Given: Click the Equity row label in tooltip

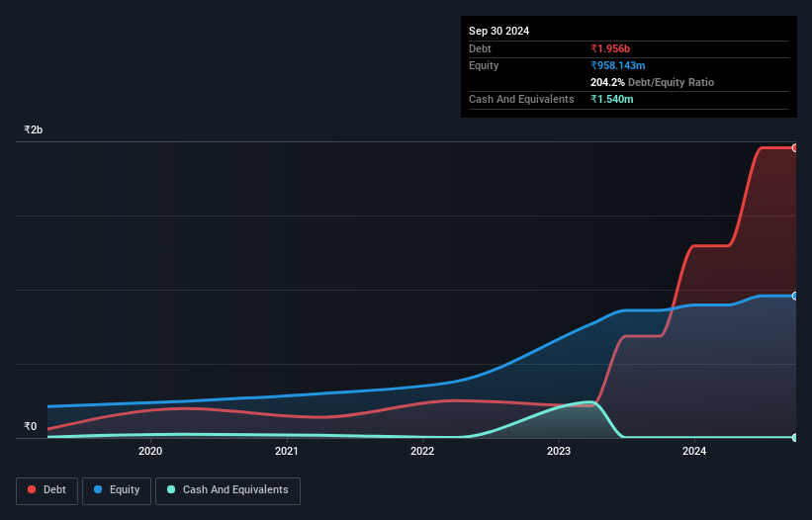Looking at the screenshot, I should click(484, 65).
